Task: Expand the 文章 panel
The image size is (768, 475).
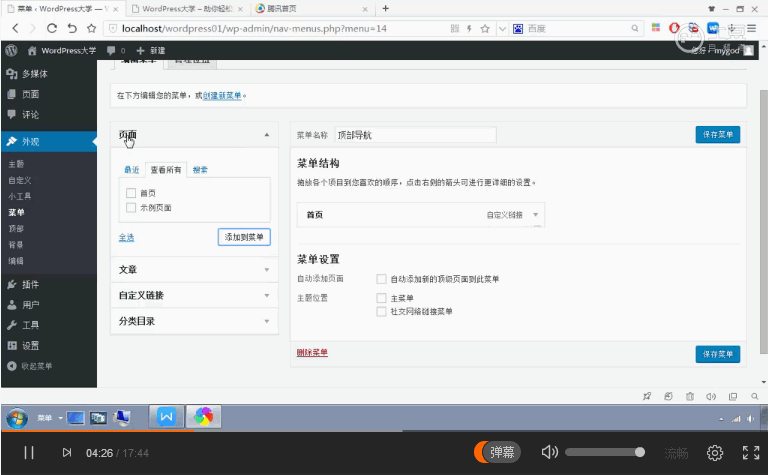Action: coord(194,270)
